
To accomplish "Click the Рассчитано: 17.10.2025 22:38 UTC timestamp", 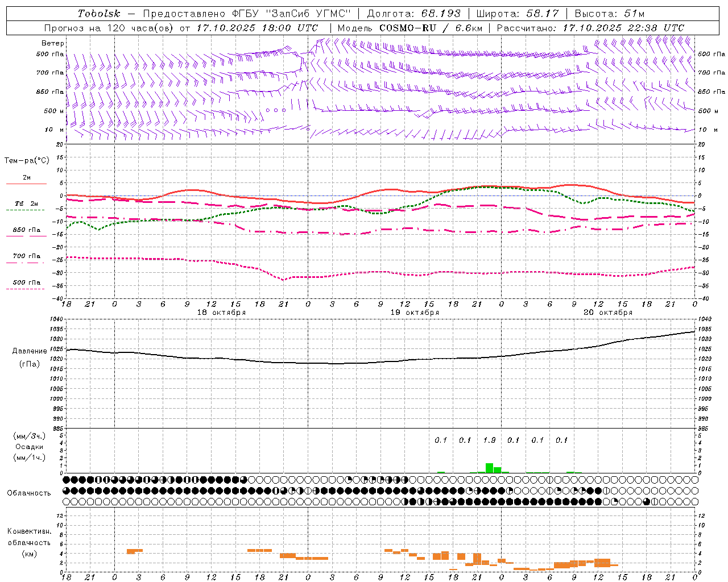I will click(590, 28).
